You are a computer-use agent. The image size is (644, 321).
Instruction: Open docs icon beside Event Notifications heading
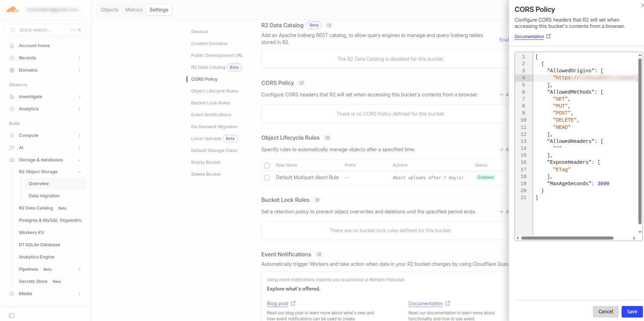point(319,254)
